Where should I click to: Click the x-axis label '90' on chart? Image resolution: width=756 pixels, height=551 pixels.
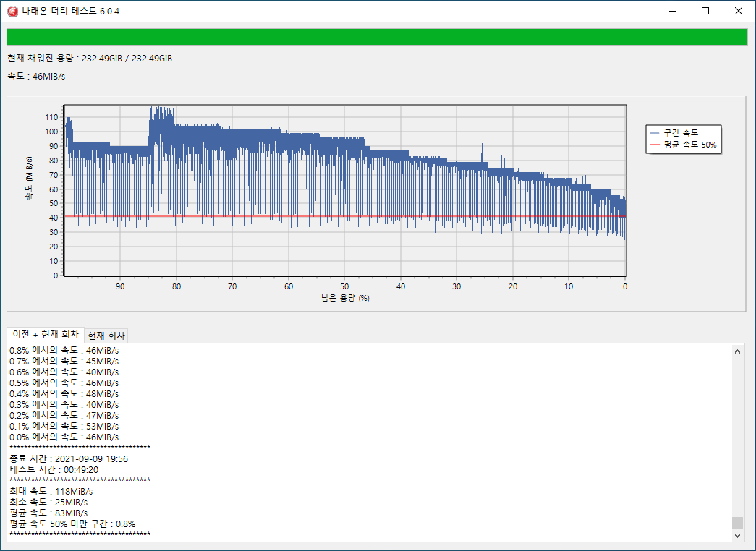point(120,286)
